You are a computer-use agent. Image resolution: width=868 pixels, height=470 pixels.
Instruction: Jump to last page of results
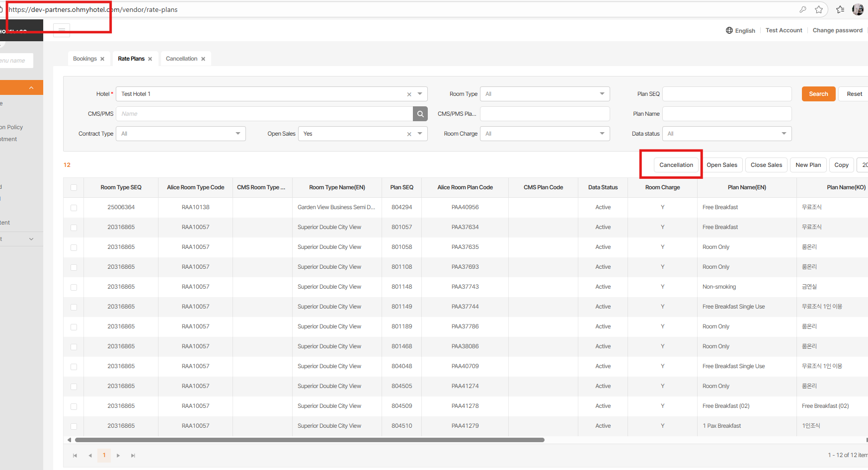[x=133, y=456]
